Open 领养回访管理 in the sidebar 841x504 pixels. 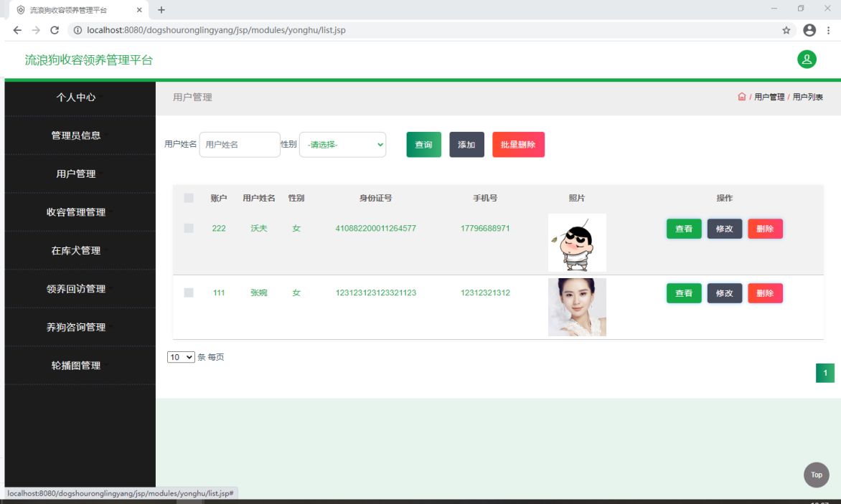tap(75, 289)
